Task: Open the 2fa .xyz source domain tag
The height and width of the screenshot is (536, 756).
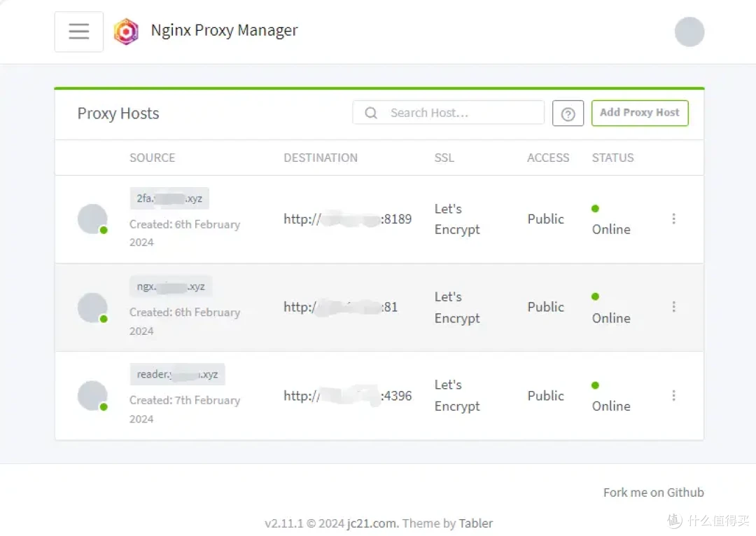Action: click(x=169, y=198)
